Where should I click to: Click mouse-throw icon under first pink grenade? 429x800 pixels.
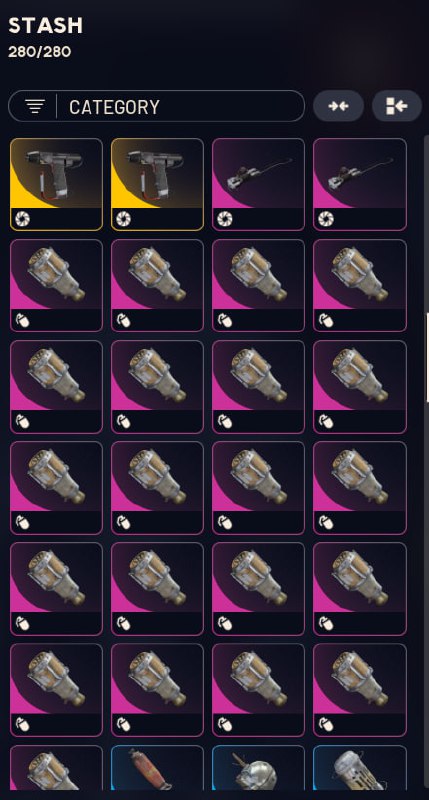coord(23,320)
